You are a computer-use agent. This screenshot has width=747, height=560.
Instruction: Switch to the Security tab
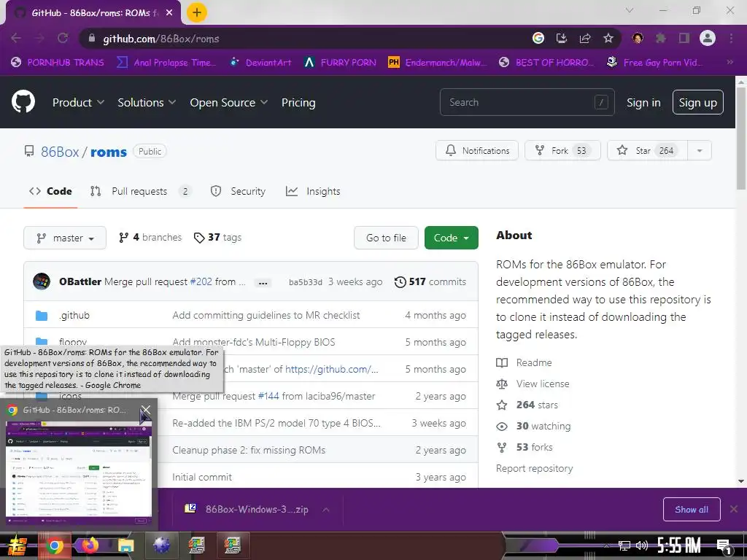tap(238, 192)
